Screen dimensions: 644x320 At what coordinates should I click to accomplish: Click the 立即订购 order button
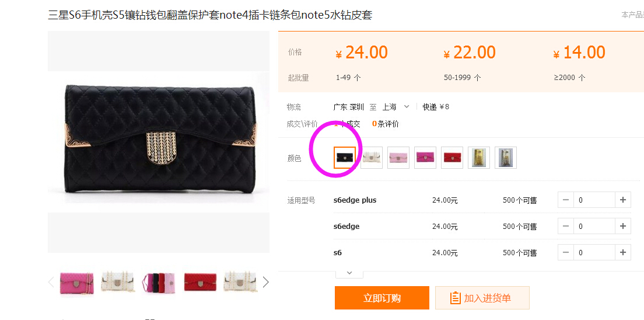[382, 298]
